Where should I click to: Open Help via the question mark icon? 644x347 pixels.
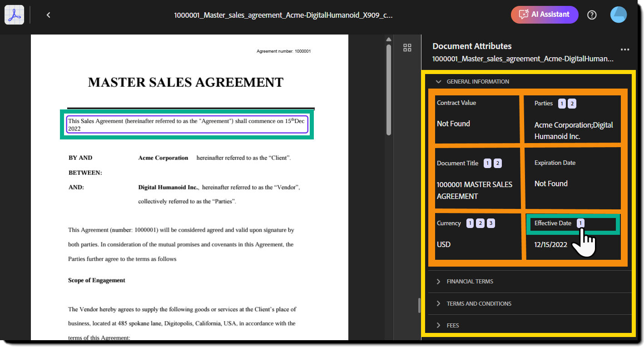(592, 15)
